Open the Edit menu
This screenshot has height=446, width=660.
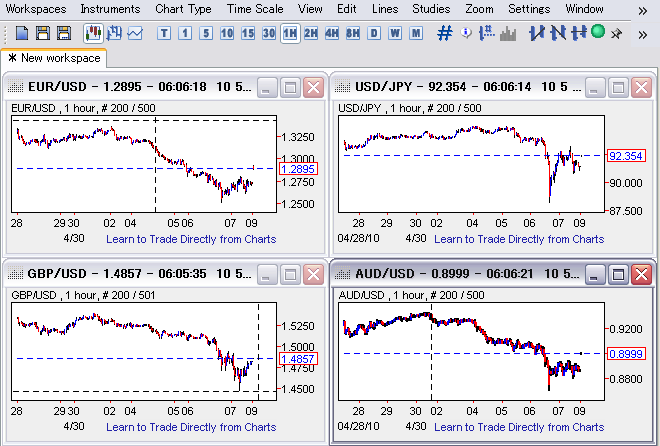pyautogui.click(x=347, y=9)
